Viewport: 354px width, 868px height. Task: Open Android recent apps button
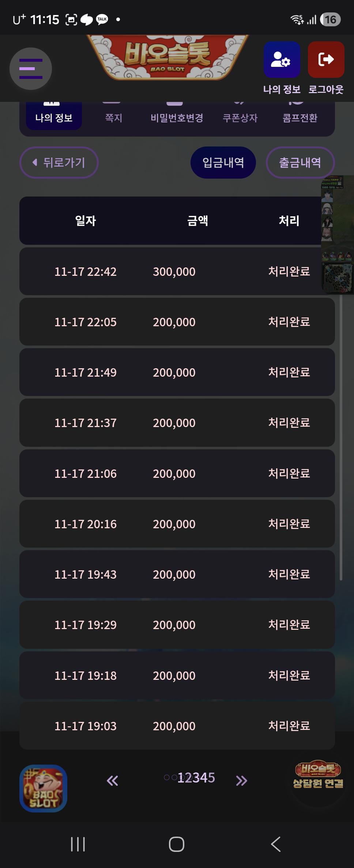78,844
